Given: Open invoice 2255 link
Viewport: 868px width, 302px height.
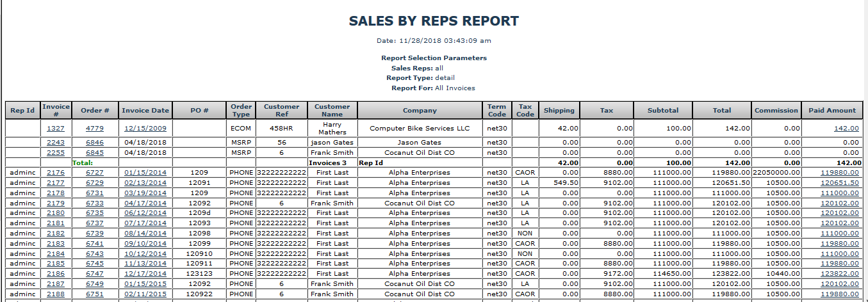Looking at the screenshot, I should click(56, 153).
